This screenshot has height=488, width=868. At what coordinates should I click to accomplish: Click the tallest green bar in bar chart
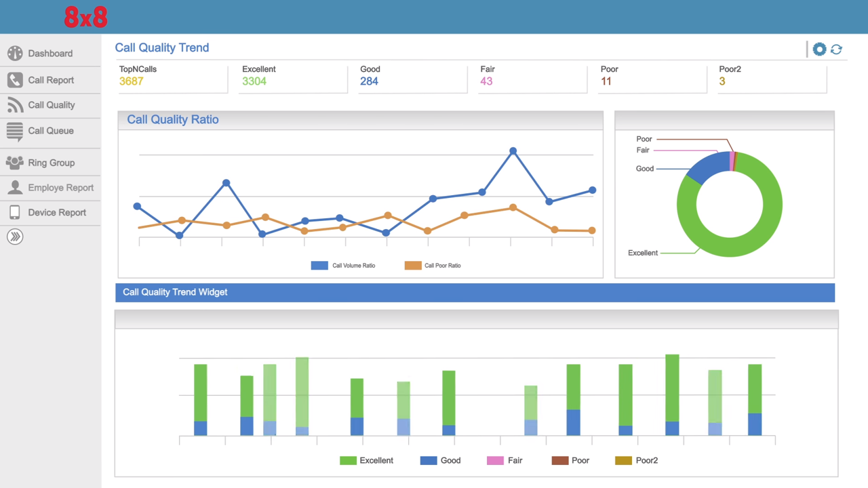pos(672,388)
